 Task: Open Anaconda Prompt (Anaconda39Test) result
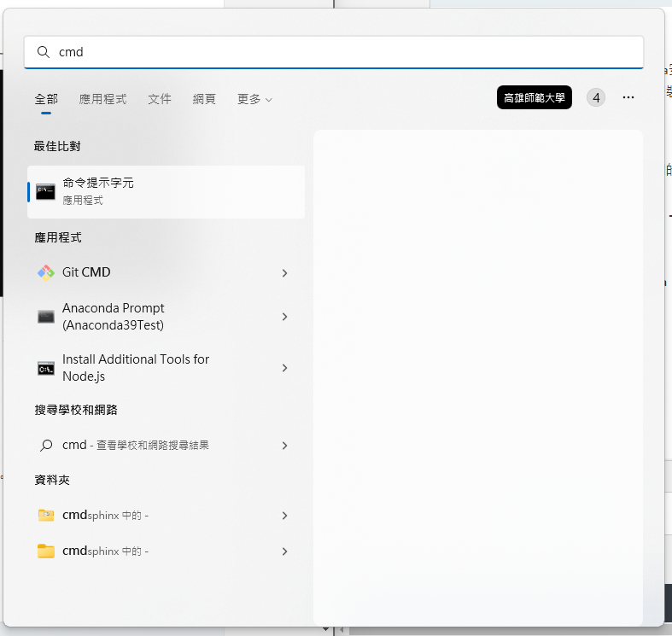click(166, 317)
